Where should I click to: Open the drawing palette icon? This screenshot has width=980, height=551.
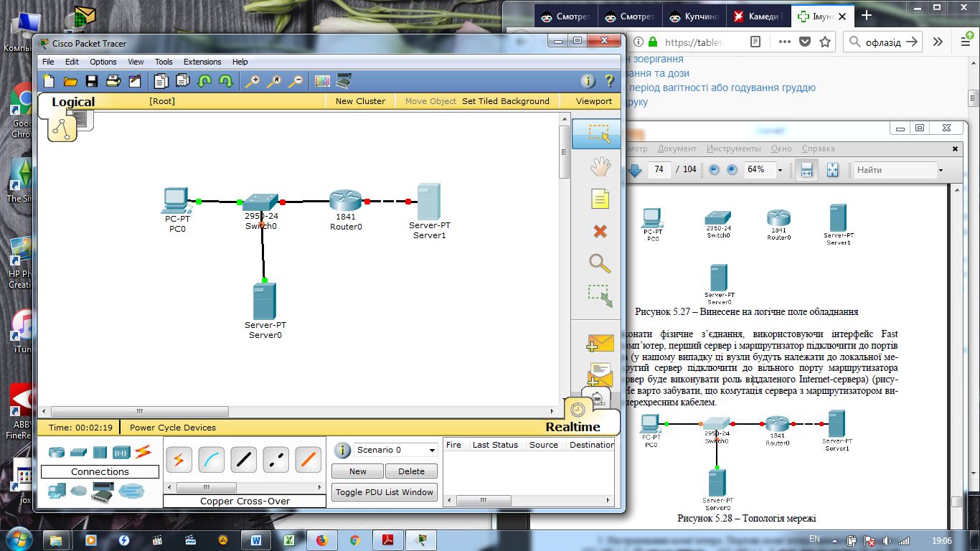[322, 81]
